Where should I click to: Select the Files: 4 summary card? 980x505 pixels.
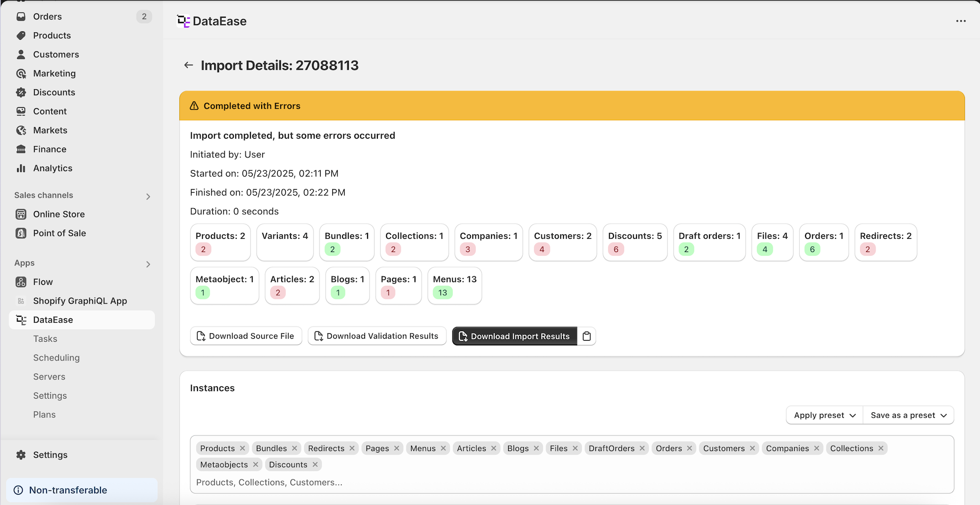772,242
